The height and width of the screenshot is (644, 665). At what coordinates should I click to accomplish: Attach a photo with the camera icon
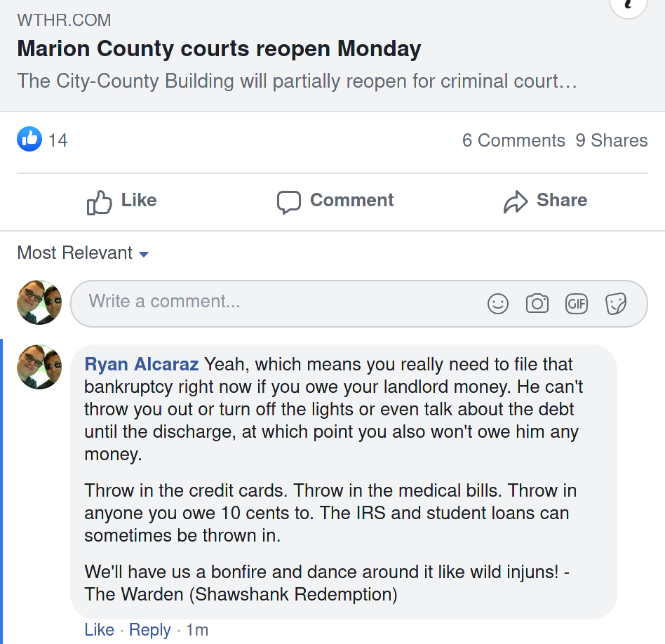click(537, 304)
